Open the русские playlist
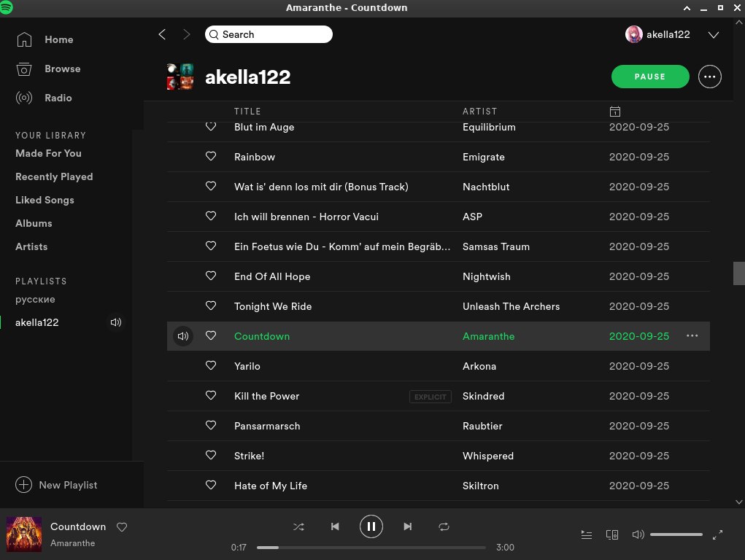The height and width of the screenshot is (560, 745). tap(35, 299)
